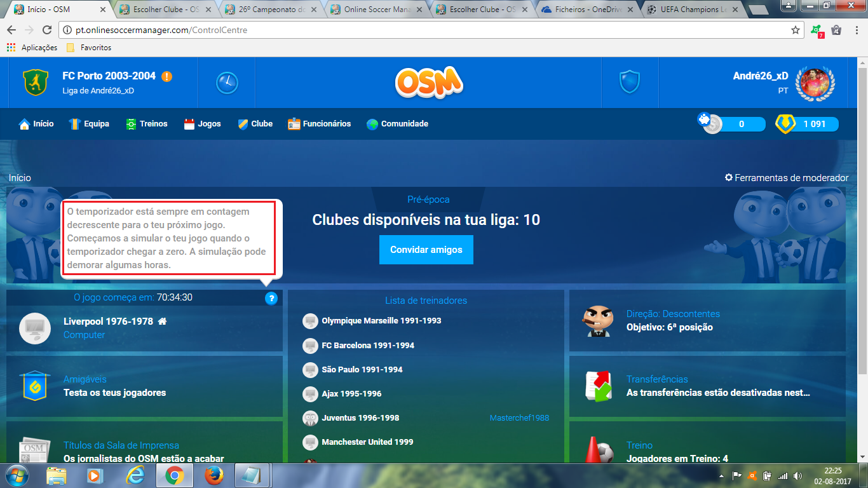Click the green extension icon with badge

click(x=817, y=30)
